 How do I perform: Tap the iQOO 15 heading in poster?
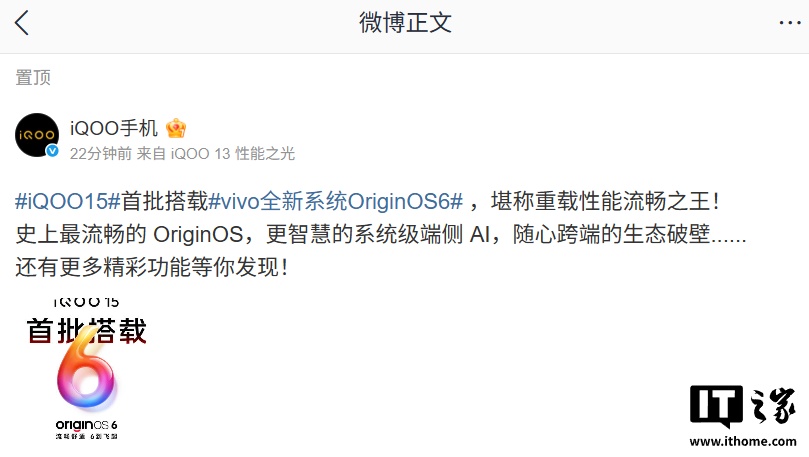point(86,302)
